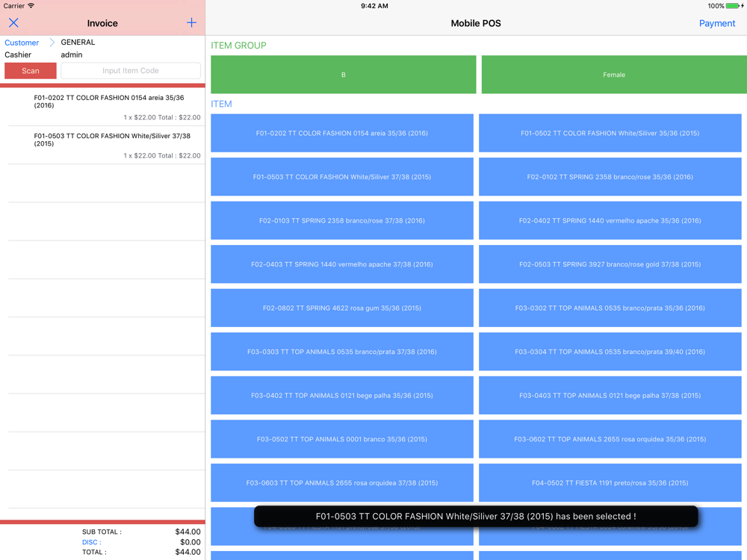Click the TOTAL $44.00 amount
The width and height of the screenshot is (747, 560).
187,552
